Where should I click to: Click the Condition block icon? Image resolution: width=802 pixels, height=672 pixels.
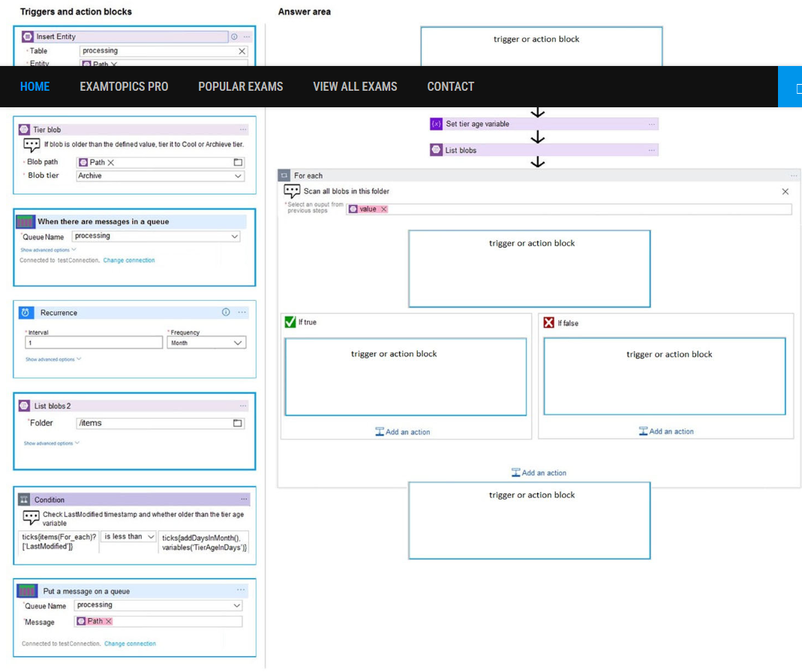[24, 499]
